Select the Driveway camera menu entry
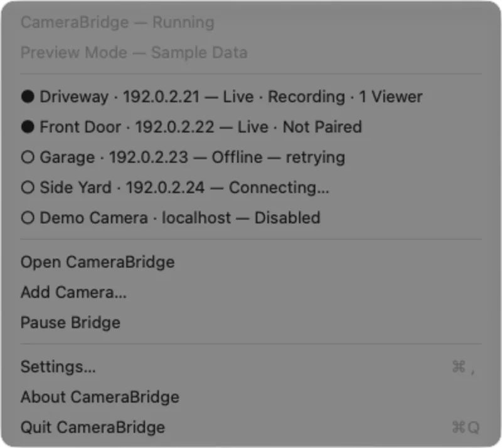This screenshot has width=502, height=448. click(251, 97)
